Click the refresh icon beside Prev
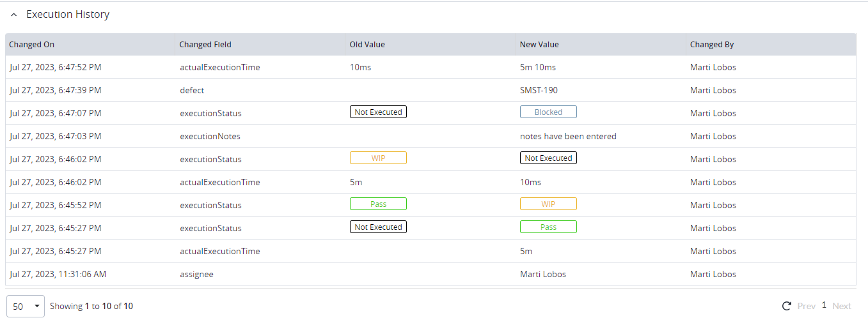 click(787, 306)
